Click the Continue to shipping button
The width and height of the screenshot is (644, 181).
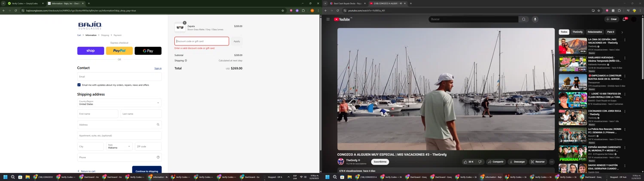pos(147,170)
